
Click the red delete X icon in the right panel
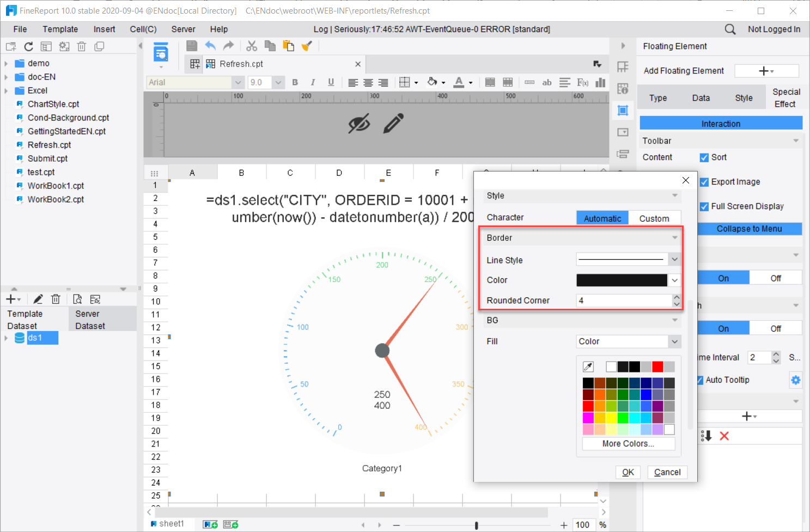click(724, 436)
